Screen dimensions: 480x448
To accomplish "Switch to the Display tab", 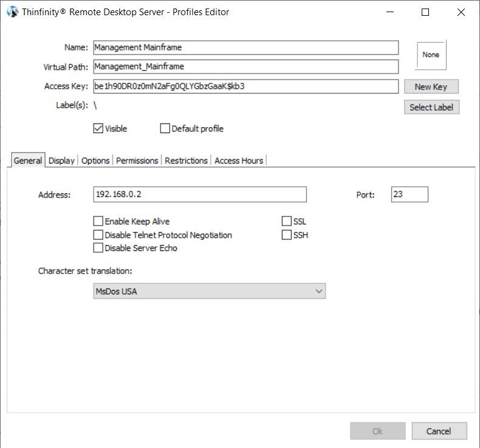I will pos(61,160).
